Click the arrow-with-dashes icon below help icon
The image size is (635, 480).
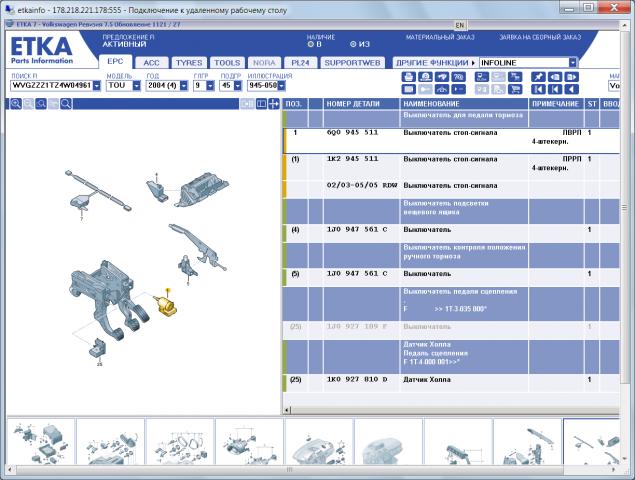tap(458, 89)
